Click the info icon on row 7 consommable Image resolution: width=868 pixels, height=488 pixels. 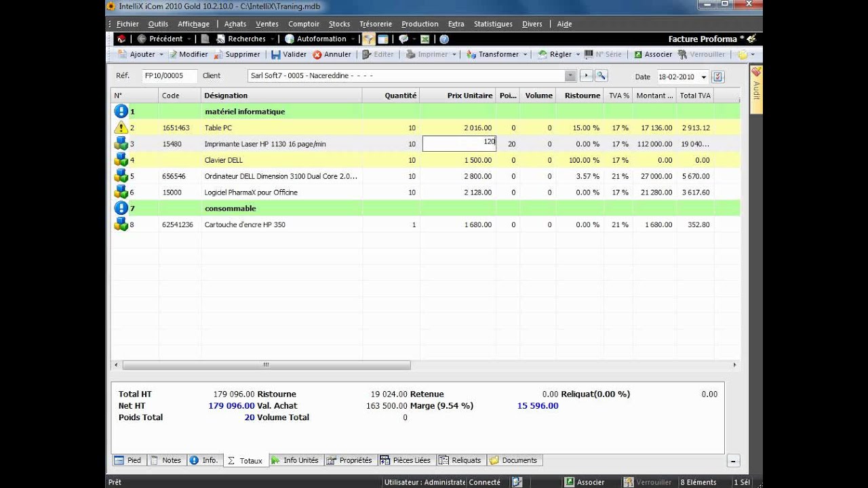pos(121,208)
